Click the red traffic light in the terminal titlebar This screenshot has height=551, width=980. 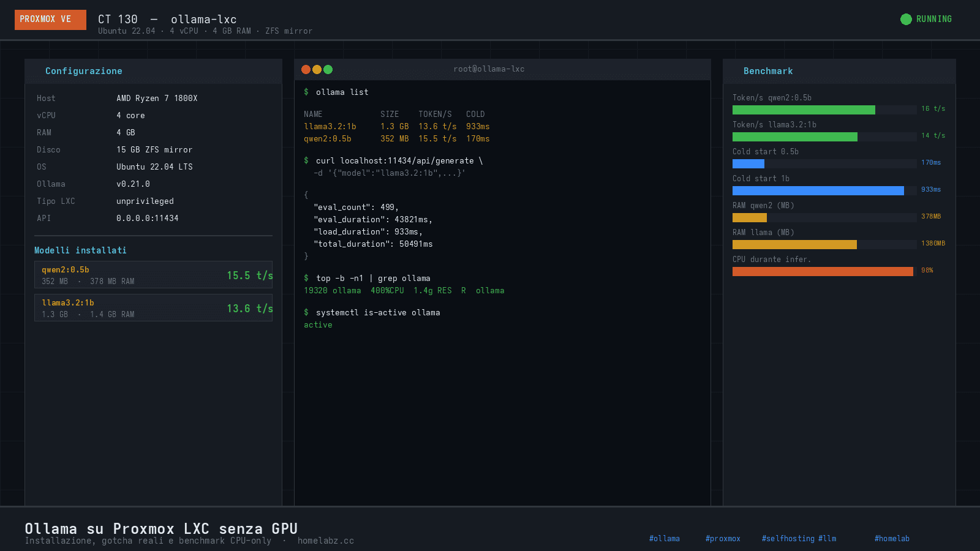coord(306,69)
